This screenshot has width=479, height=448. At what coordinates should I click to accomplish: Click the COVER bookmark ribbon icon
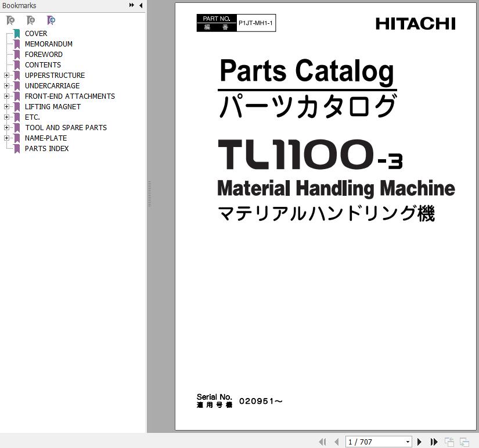click(x=17, y=34)
